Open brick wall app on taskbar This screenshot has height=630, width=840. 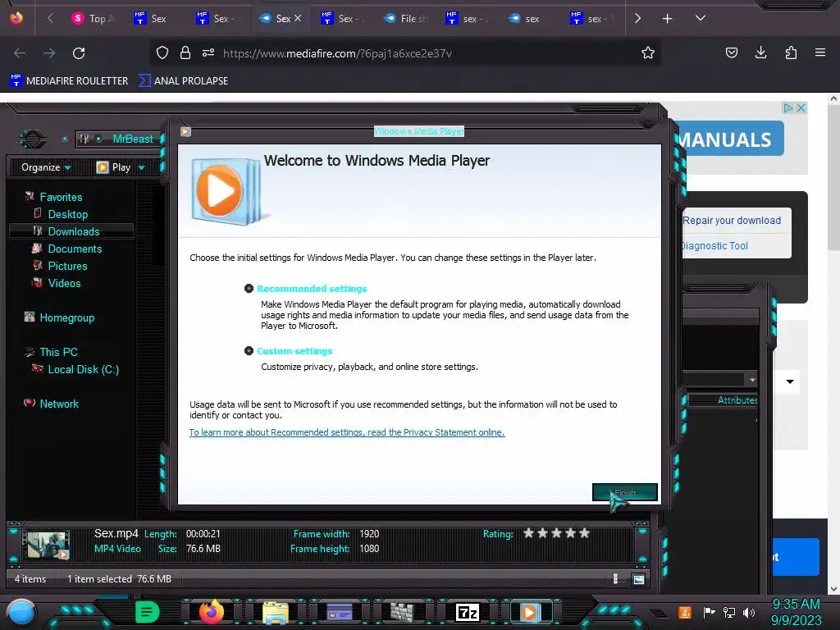pos(402,612)
